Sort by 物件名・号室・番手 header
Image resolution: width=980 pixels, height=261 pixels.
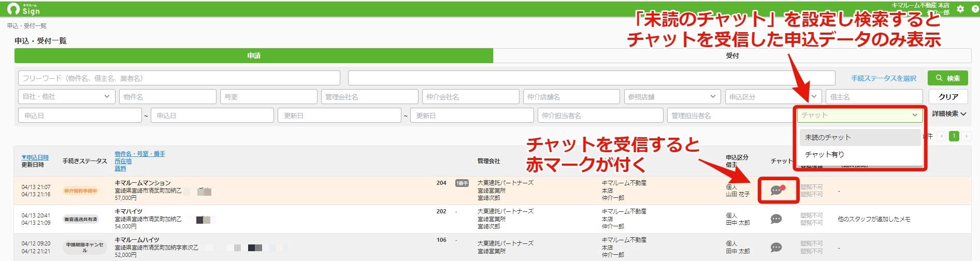[140, 154]
